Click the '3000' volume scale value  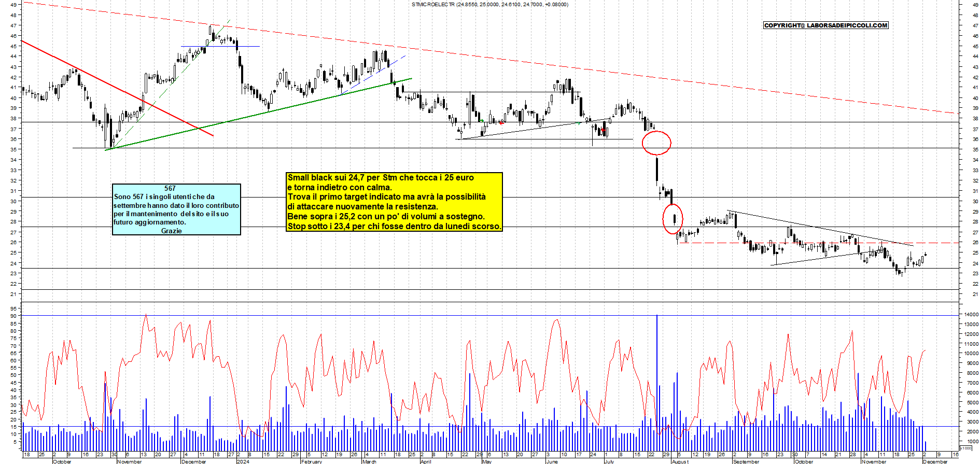[972, 422]
